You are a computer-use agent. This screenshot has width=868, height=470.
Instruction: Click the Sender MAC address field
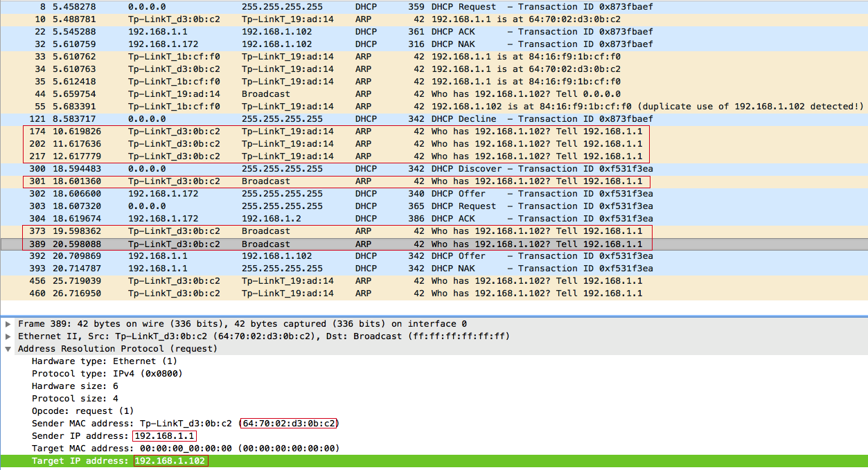[184, 424]
